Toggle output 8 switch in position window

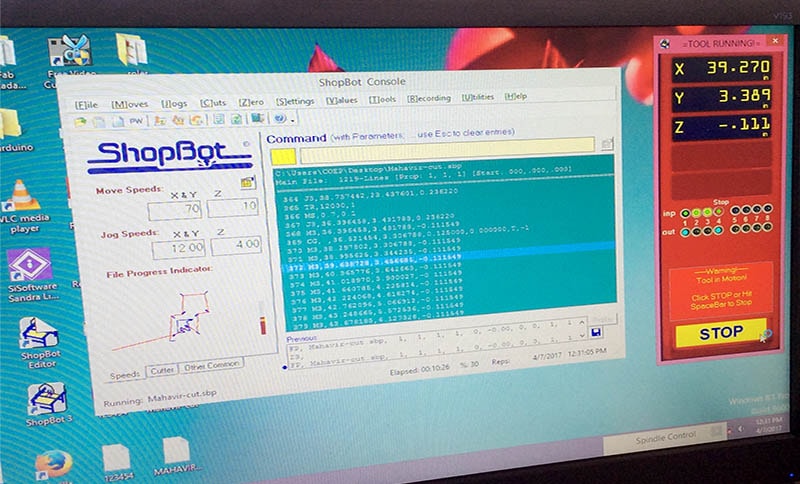pyautogui.click(x=767, y=226)
